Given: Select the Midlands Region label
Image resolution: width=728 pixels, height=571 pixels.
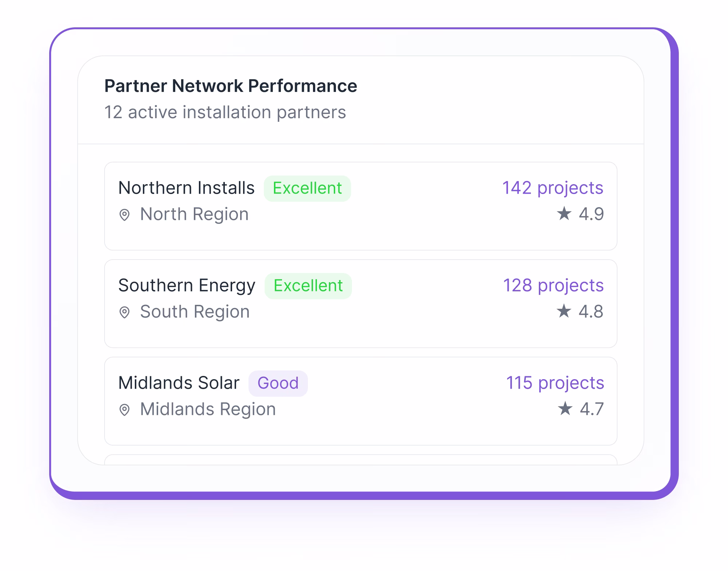Looking at the screenshot, I should (207, 409).
